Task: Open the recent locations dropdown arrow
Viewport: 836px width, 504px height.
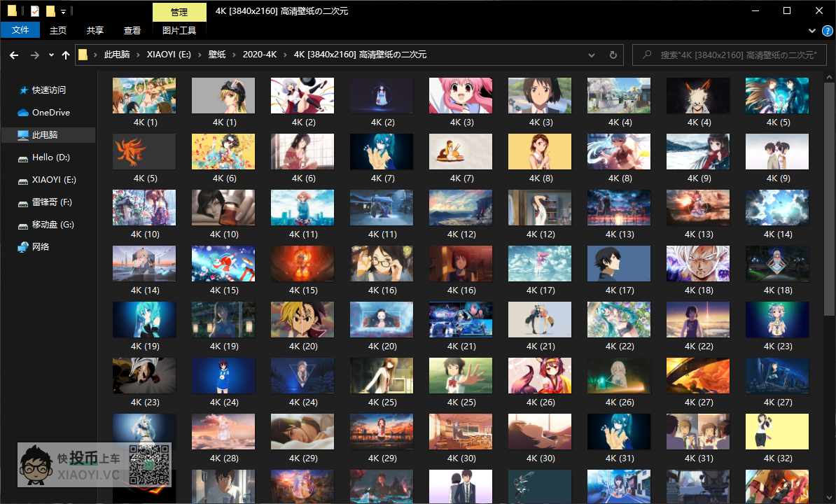Action: [x=51, y=55]
